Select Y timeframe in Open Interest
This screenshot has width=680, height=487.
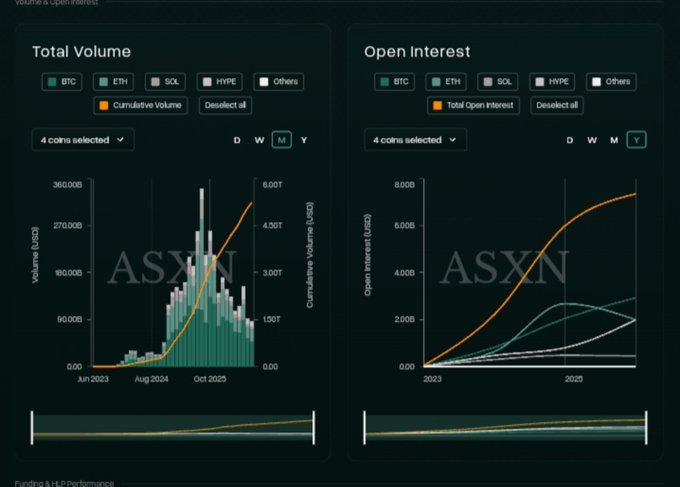(x=637, y=140)
